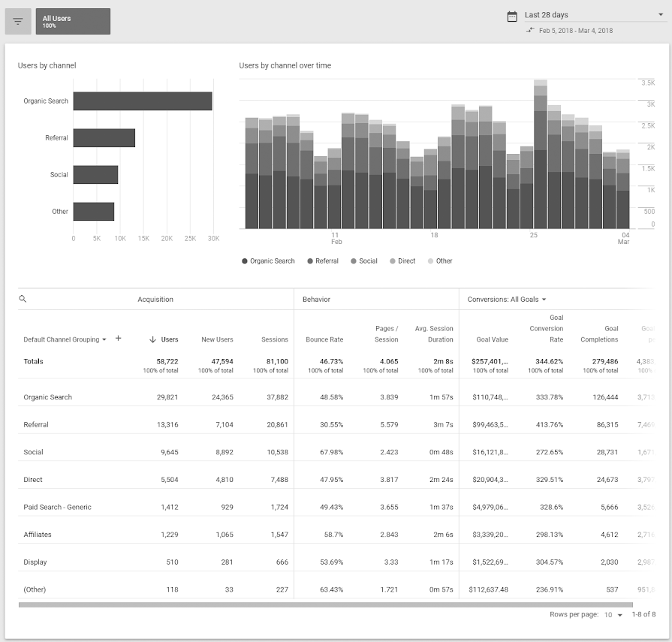The height and width of the screenshot is (642, 672).
Task: Change the Rows per page dropdown
Action: (613, 615)
